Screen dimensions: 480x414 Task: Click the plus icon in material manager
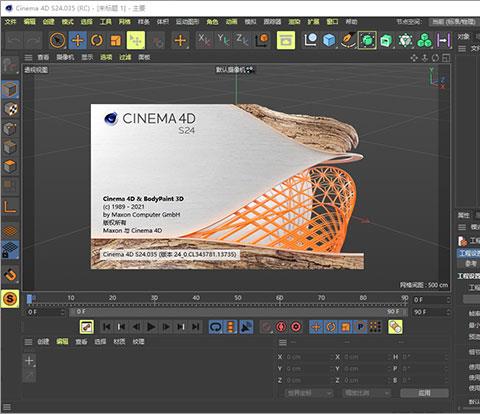pyautogui.click(x=29, y=360)
